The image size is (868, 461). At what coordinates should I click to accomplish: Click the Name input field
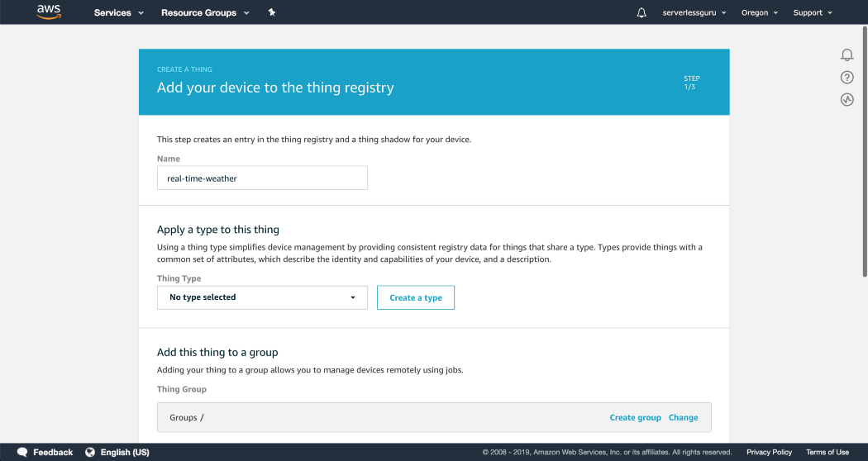pyautogui.click(x=262, y=178)
